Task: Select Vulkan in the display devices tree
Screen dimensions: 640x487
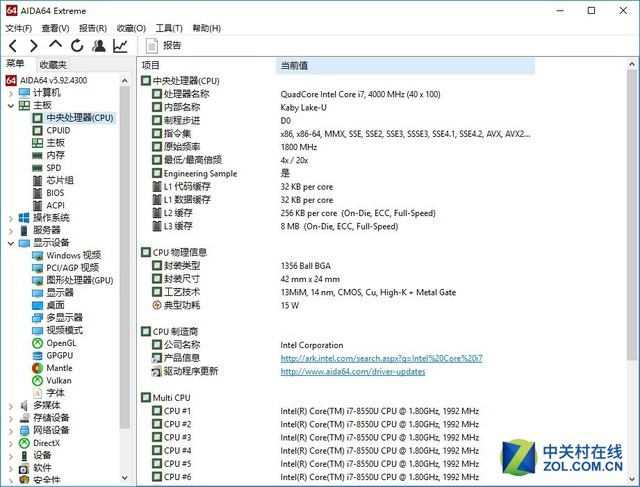Action: point(58,381)
